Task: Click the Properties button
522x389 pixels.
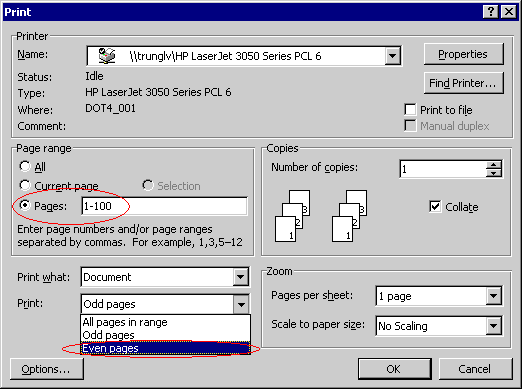Action: (463, 54)
